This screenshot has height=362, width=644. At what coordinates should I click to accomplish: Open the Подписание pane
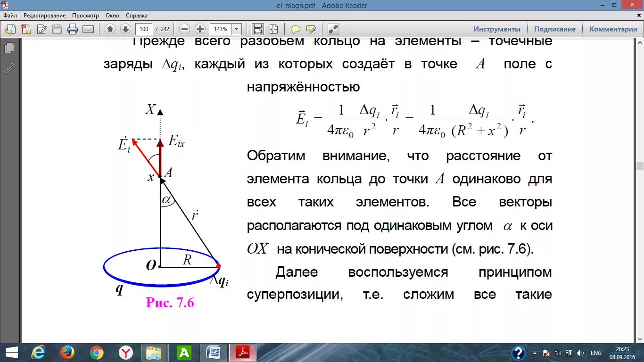click(555, 29)
